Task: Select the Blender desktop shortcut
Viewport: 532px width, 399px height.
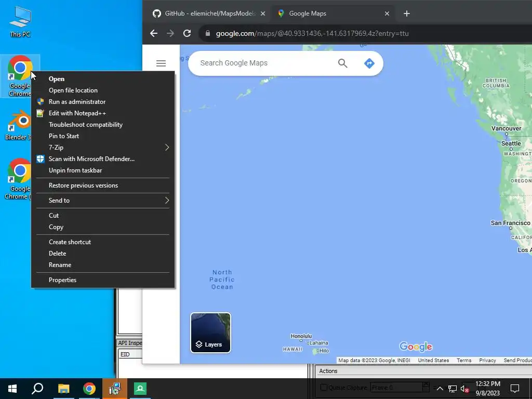Action: pyautogui.click(x=17, y=125)
